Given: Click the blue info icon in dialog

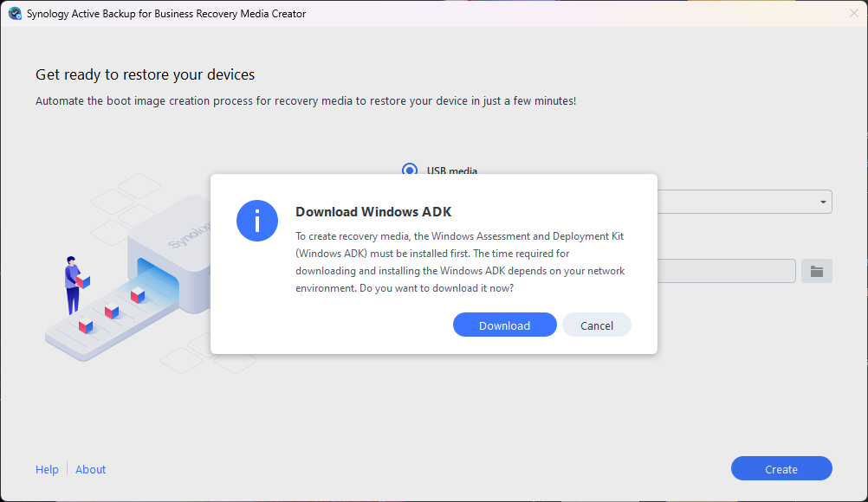Looking at the screenshot, I should pyautogui.click(x=257, y=221).
